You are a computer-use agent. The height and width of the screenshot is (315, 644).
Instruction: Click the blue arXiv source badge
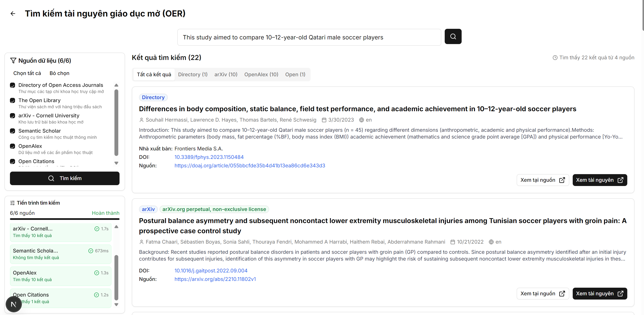tap(148, 209)
